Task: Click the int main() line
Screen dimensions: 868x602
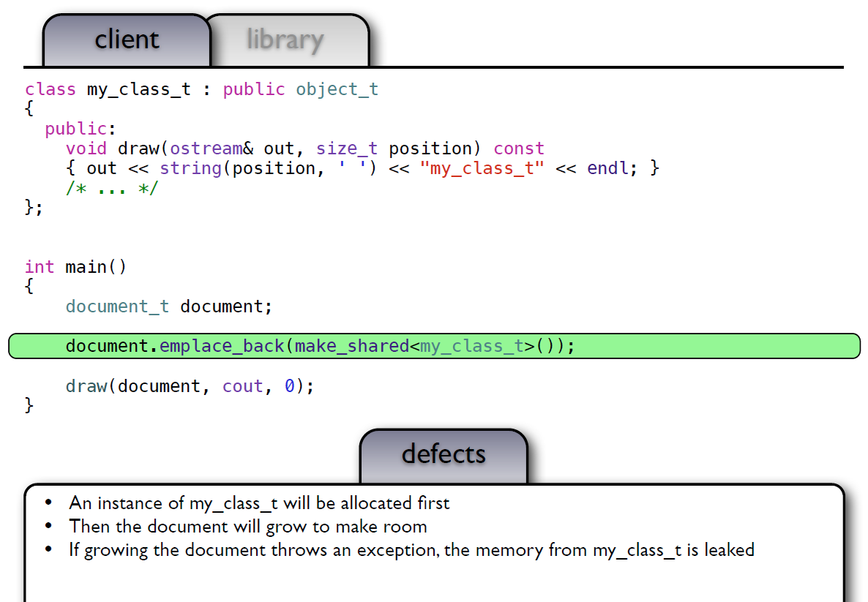Action: pyautogui.click(x=75, y=267)
